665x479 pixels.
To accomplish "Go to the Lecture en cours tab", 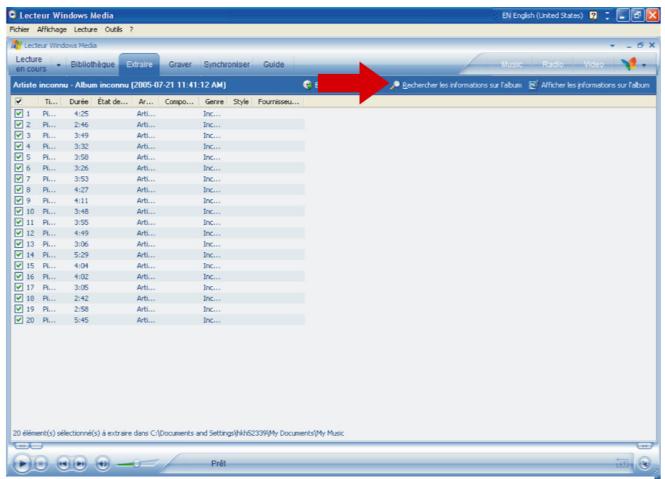I will tap(29, 64).
